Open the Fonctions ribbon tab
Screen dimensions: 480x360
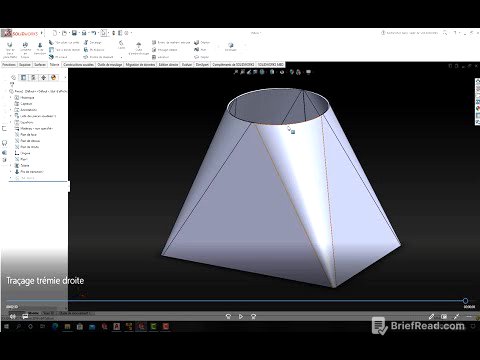coord(9,65)
